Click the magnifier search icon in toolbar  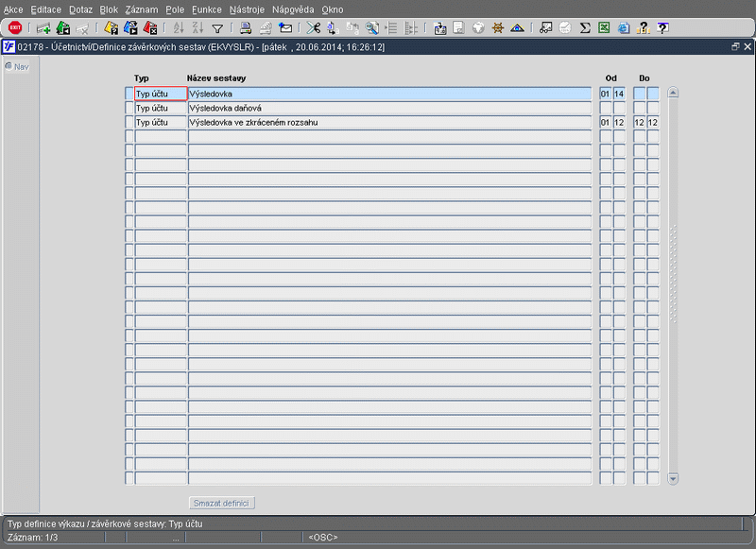[x=371, y=28]
